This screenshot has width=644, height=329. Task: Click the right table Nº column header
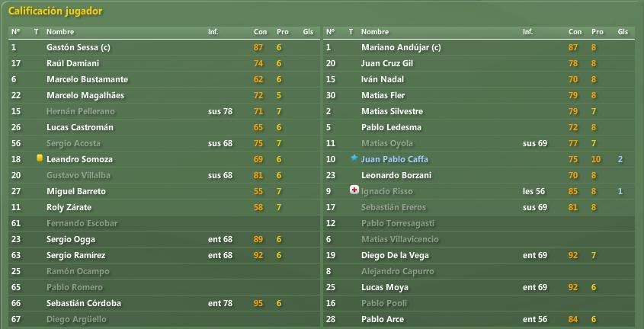click(330, 31)
